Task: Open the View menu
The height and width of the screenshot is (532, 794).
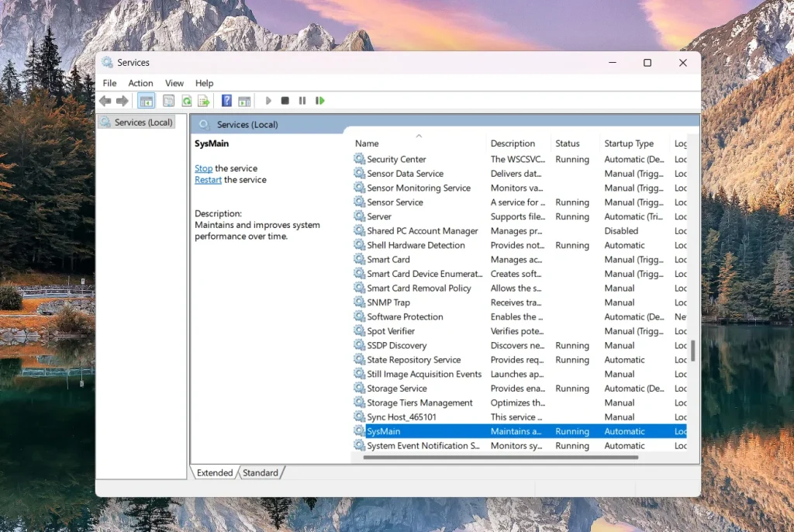Action: tap(174, 83)
